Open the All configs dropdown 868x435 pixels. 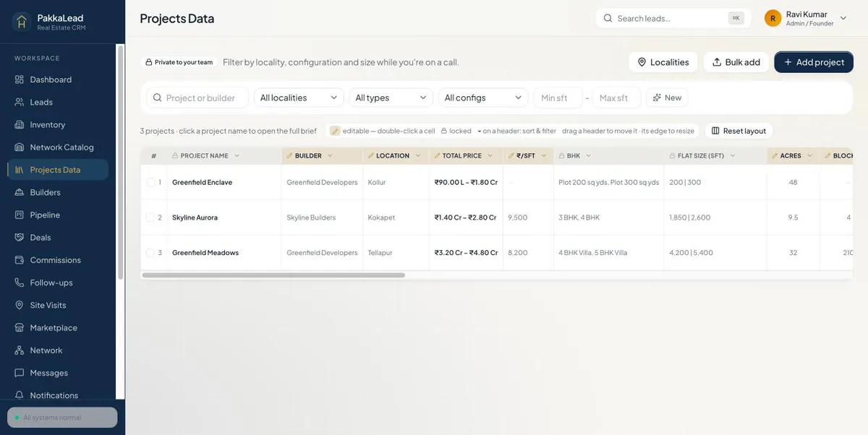483,98
